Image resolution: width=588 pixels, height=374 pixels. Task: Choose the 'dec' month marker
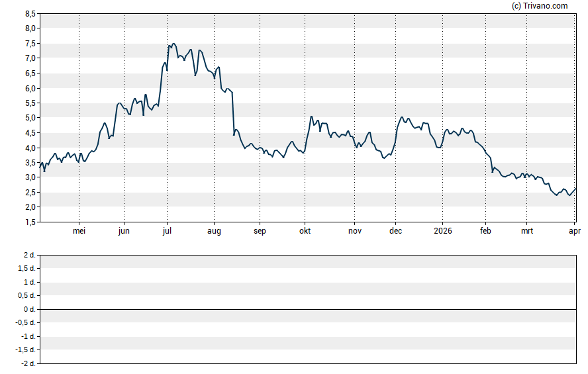point(395,231)
